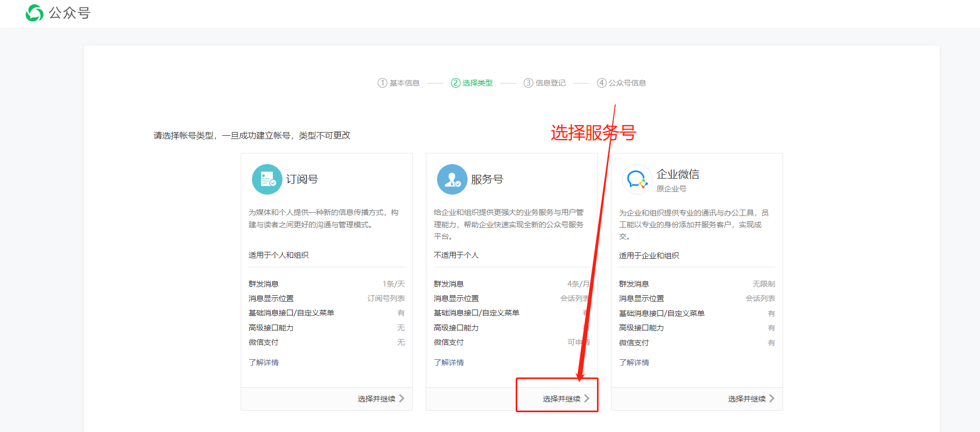Choose 选择并继续 under 企业微信
The height and width of the screenshot is (432, 980).
coord(747,399)
